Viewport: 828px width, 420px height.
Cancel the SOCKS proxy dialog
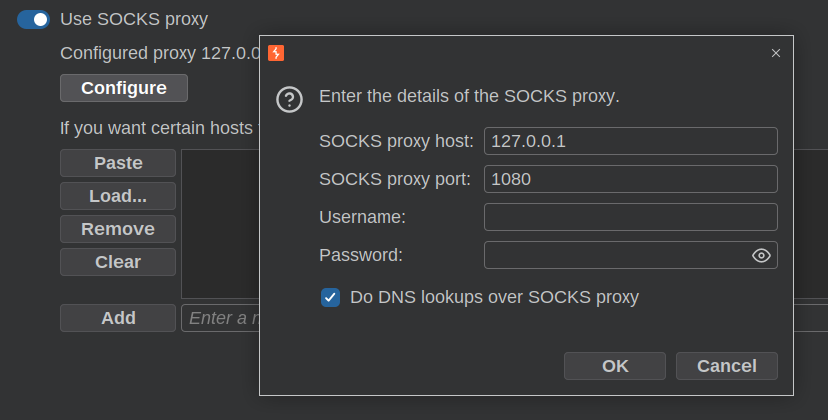pos(727,366)
